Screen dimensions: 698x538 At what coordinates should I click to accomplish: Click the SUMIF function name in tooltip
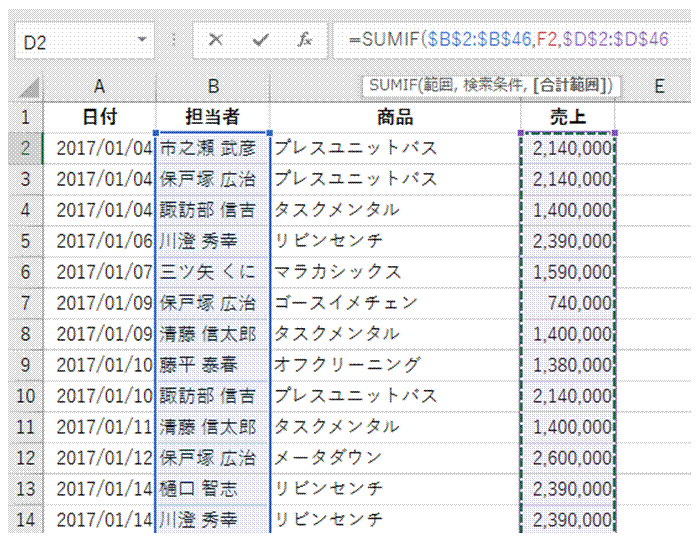[x=392, y=85]
